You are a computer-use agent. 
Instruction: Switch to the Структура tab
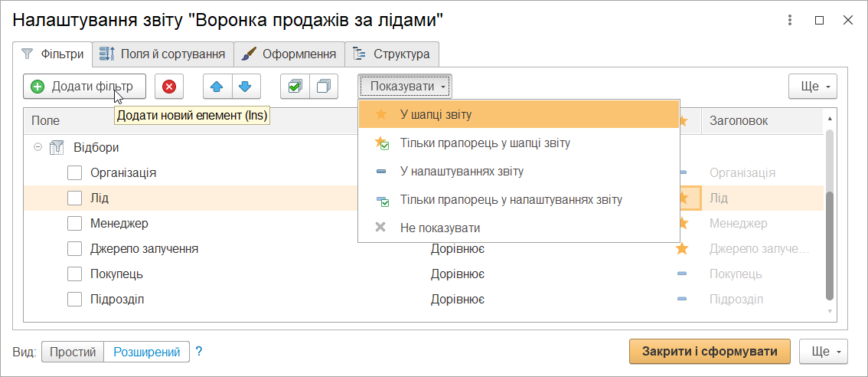(392, 54)
